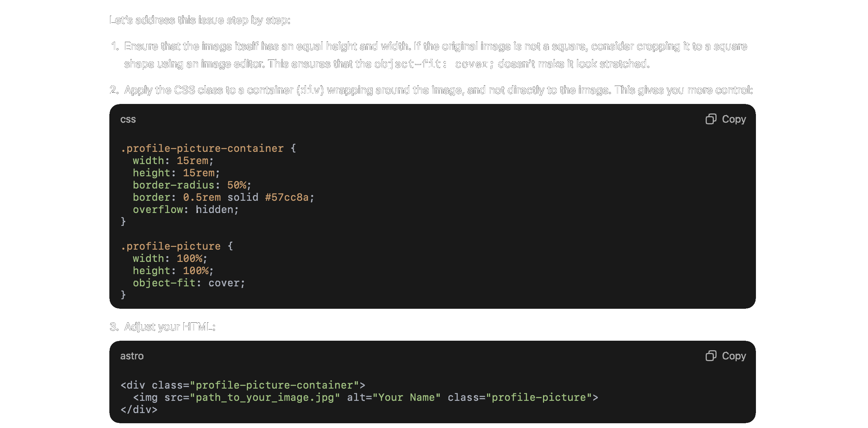Click the copy icon in the css code block

(711, 119)
